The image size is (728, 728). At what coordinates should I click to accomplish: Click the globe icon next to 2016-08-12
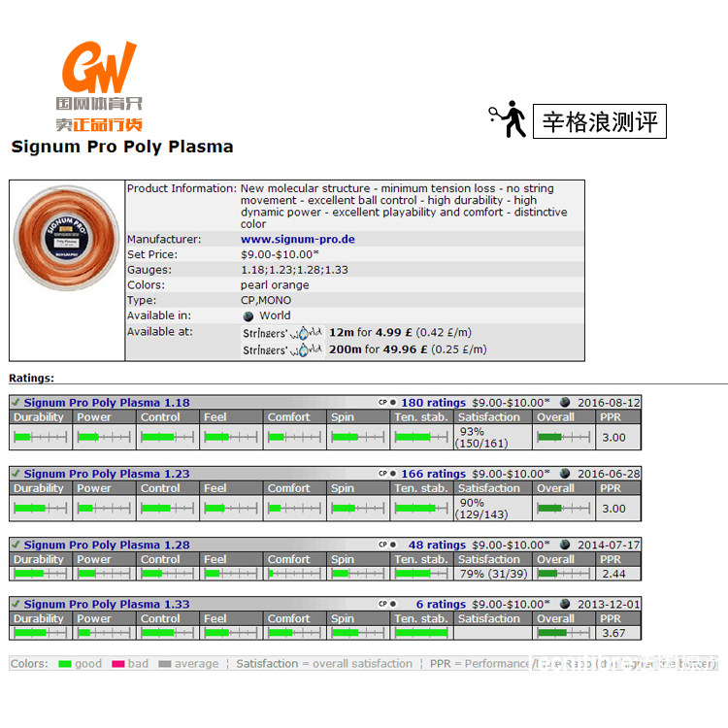565,402
